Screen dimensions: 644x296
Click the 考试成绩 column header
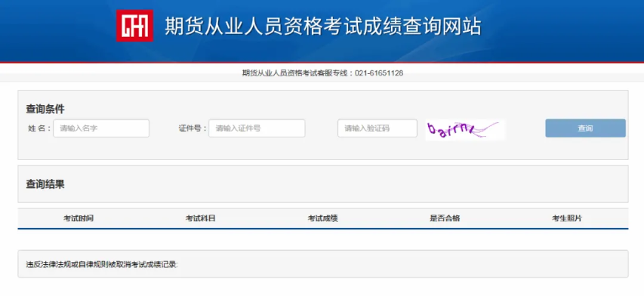coord(323,218)
